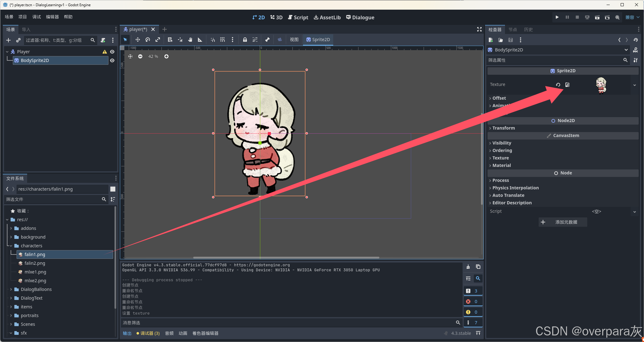Expand the Offset section

[x=499, y=98]
